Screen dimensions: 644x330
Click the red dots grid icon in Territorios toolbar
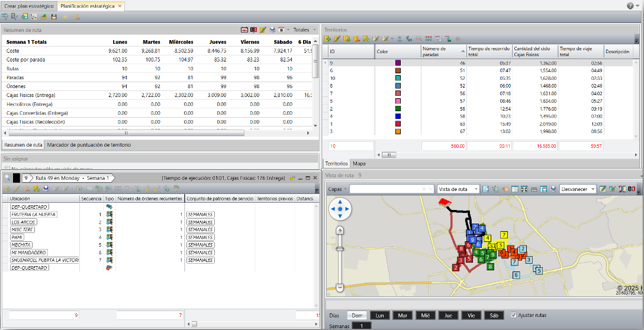[429, 38]
